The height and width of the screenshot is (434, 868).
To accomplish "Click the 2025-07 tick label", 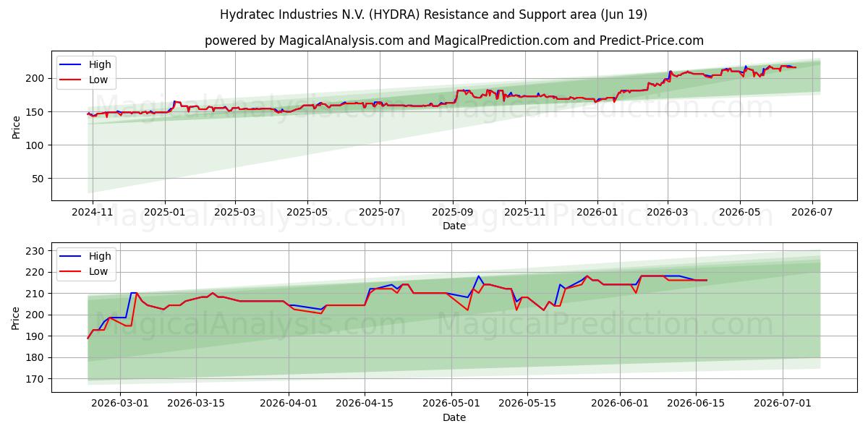I will coord(380,212).
